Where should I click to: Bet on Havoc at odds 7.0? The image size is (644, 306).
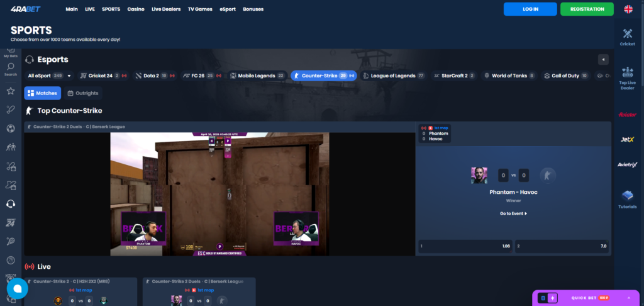562,246
